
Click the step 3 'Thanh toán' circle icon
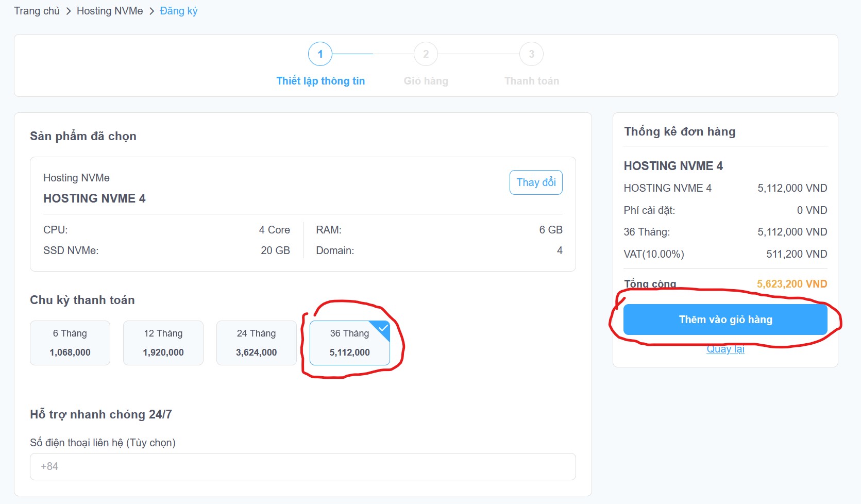[x=531, y=53]
